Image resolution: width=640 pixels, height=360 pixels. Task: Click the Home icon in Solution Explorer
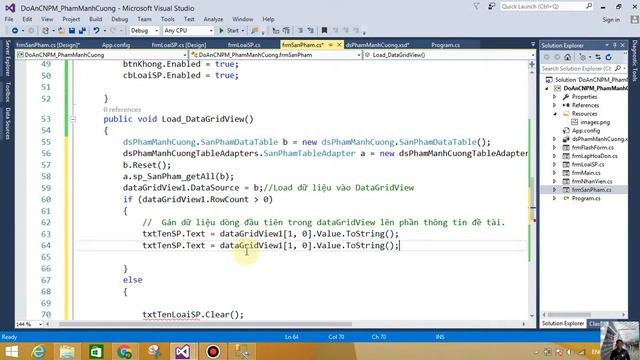[567, 57]
